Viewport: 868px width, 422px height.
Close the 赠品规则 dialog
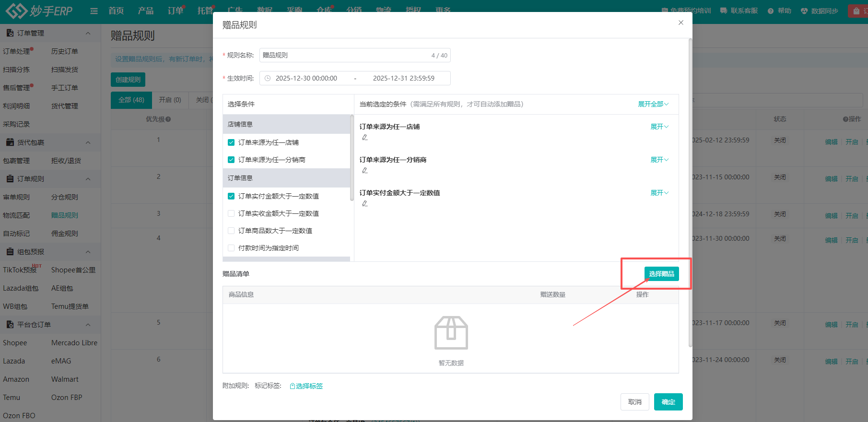(x=681, y=23)
